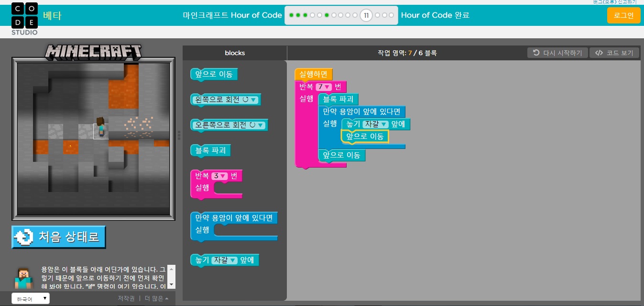Viewport: 644px width, 306px height.
Task: Go to puzzle 6 progress dot
Action: pos(327,15)
